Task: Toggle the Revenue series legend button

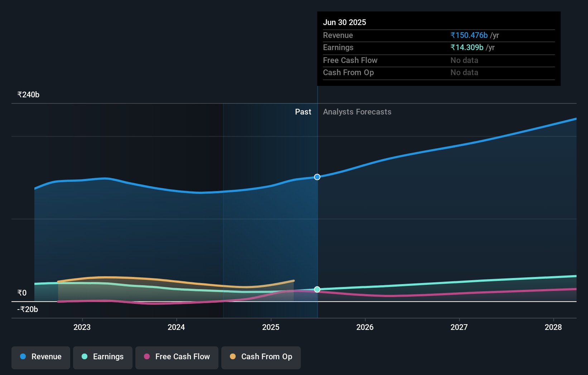Action: 41,357
